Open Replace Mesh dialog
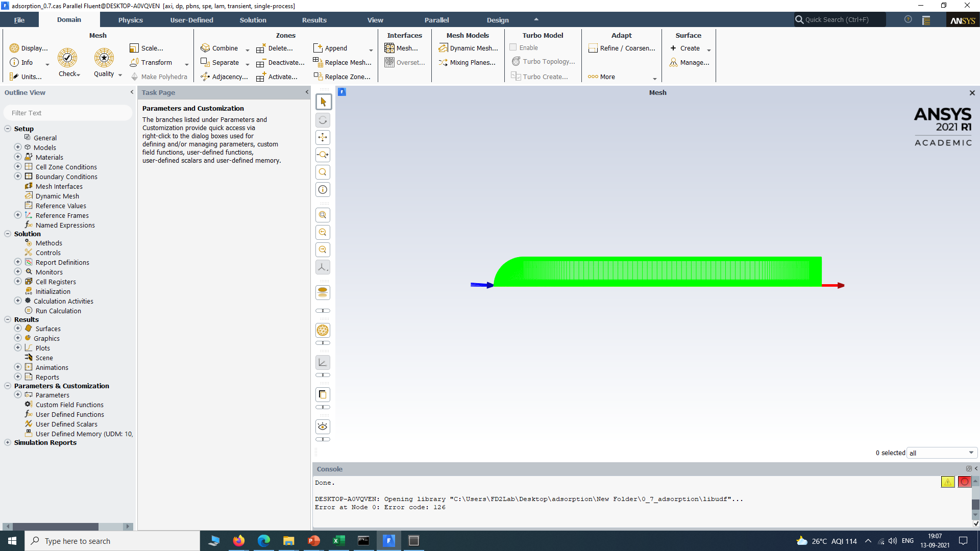This screenshot has width=980, height=551. point(342,63)
